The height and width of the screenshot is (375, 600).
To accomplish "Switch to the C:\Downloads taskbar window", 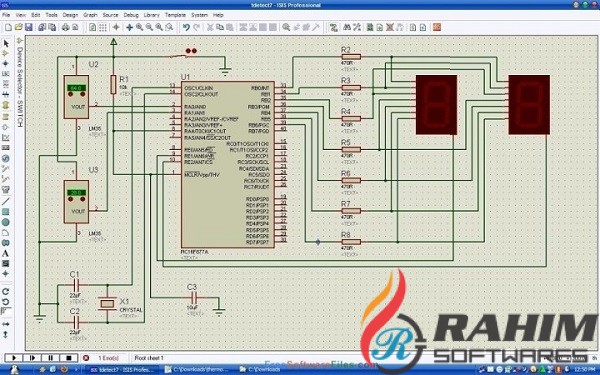I will (261, 369).
